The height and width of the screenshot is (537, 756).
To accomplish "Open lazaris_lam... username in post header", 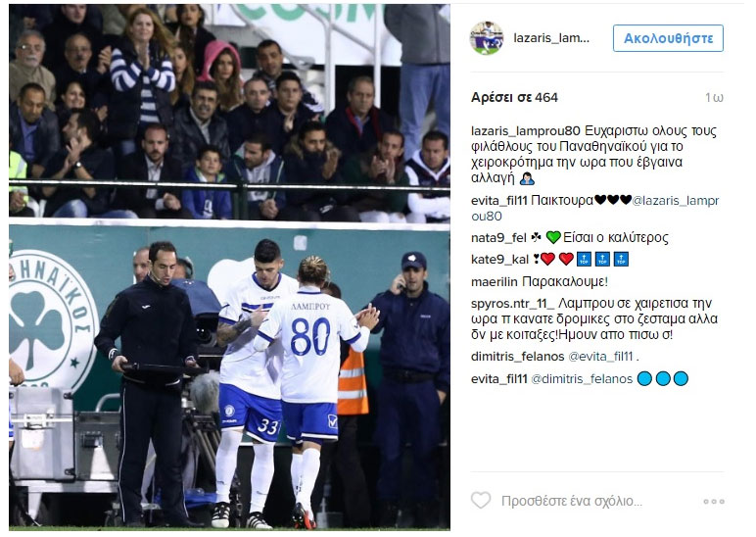I will tap(551, 38).
